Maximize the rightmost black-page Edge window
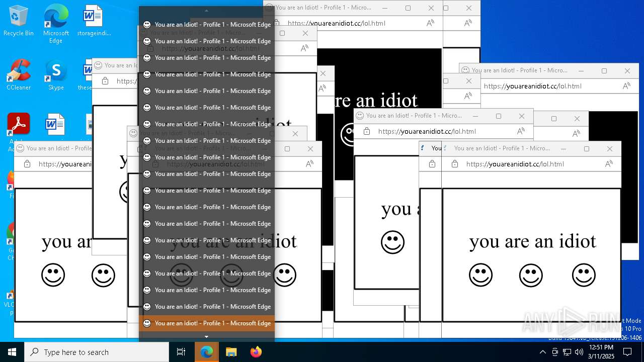The height and width of the screenshot is (362, 644). pos(604,71)
